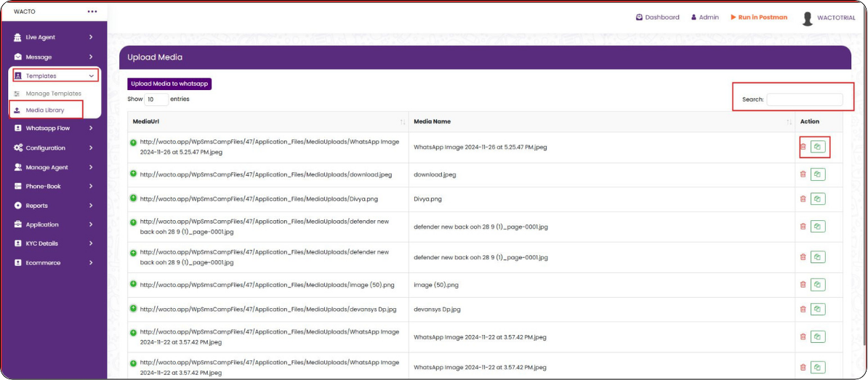Viewport: 868px width, 380px height.
Task: Copy the download.jpeg media URL
Action: 818,174
